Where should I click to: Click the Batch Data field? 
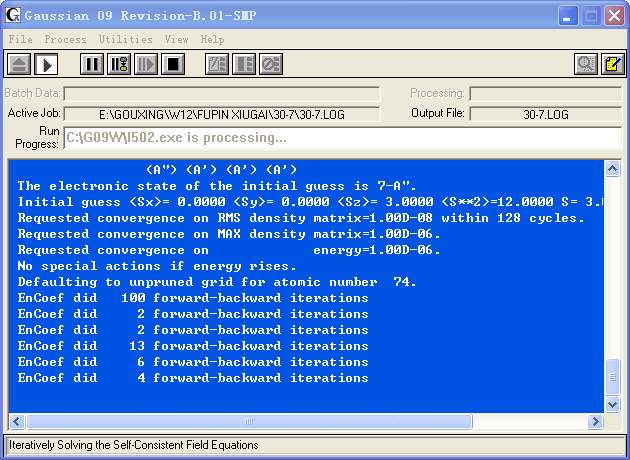tap(222, 94)
